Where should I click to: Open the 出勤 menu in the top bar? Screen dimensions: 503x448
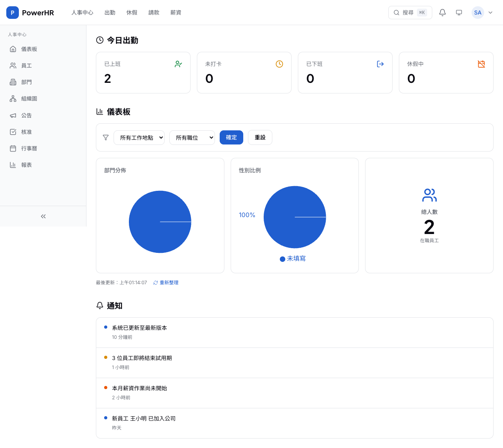tap(110, 12)
